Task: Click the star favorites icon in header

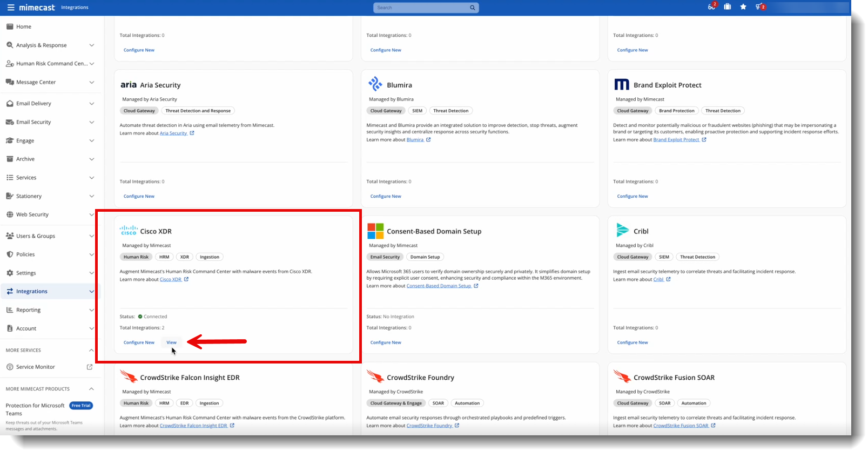Action: 743,7
